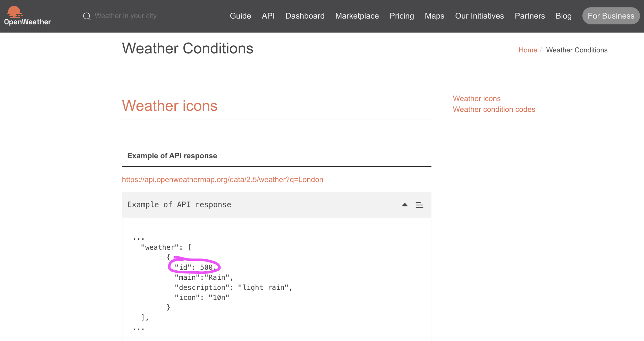Open the code block lines menu icon
Image resolution: width=644 pixels, height=341 pixels.
pyautogui.click(x=419, y=205)
